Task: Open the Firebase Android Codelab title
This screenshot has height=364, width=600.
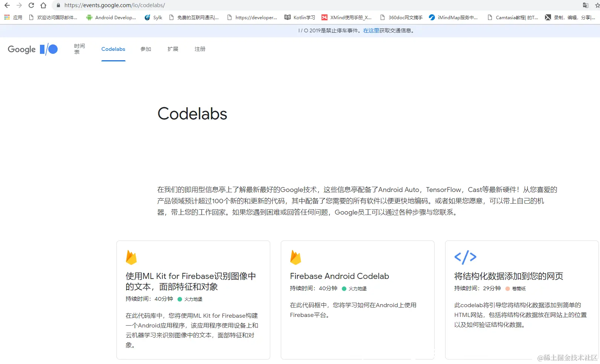Action: pos(339,276)
